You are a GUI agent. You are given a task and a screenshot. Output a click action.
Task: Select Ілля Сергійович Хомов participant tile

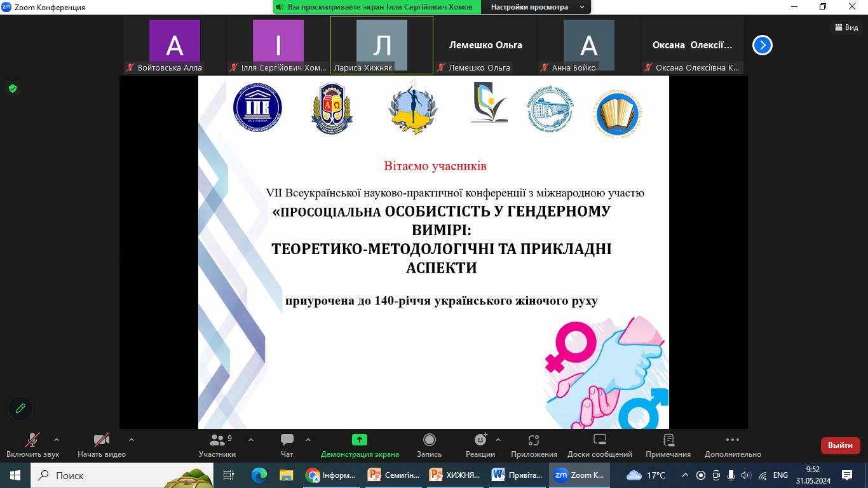click(278, 45)
